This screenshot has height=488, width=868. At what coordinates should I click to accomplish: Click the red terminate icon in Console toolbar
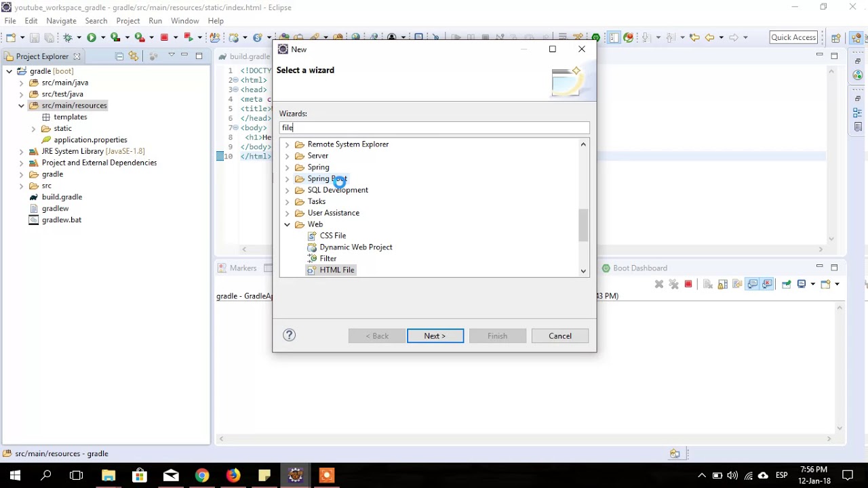688,284
